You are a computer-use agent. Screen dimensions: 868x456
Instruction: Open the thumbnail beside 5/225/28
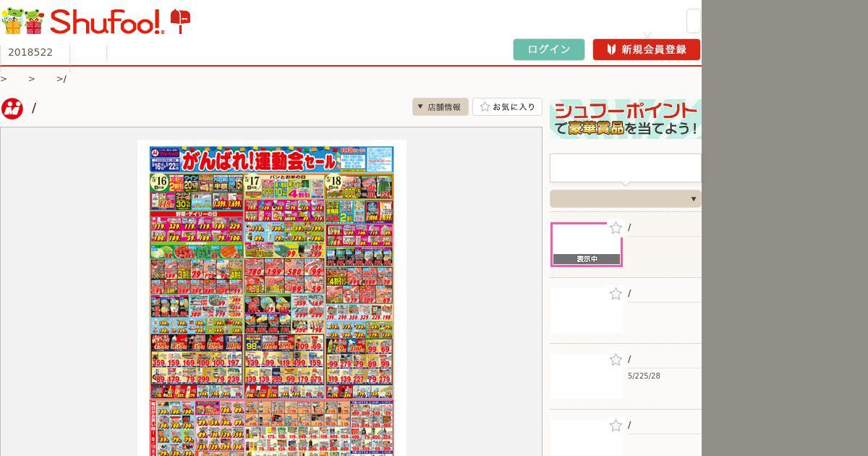pyautogui.click(x=587, y=376)
